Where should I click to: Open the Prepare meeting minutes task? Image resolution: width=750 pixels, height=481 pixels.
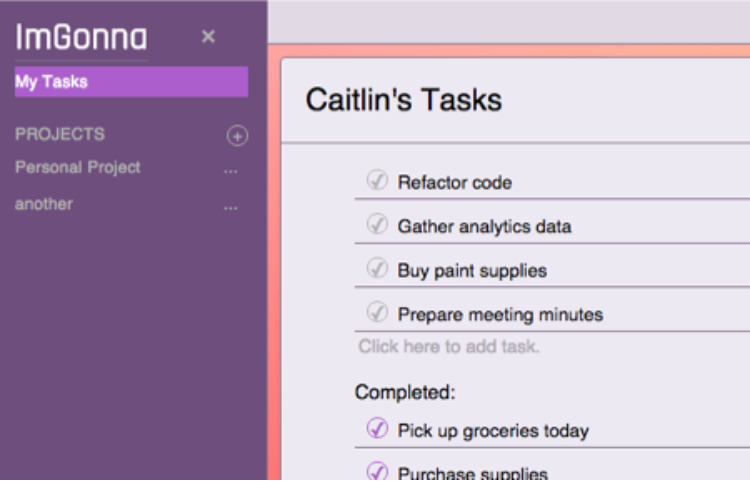coord(500,315)
